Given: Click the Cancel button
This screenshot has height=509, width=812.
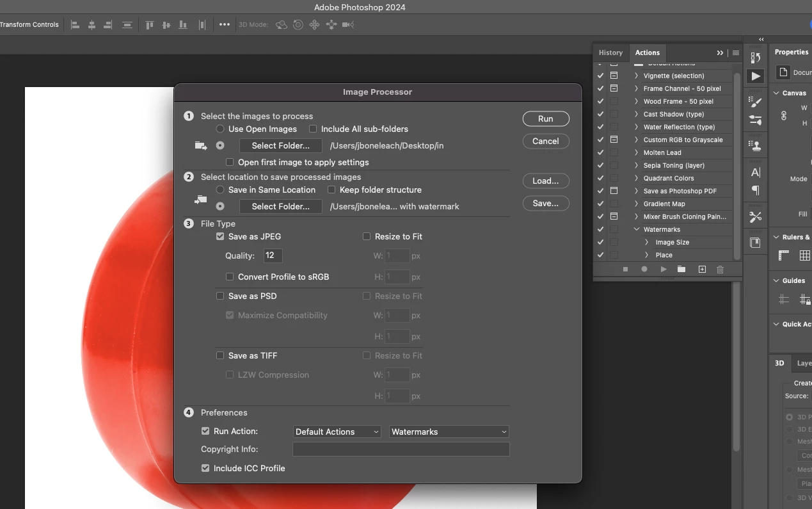Looking at the screenshot, I should coord(546,141).
